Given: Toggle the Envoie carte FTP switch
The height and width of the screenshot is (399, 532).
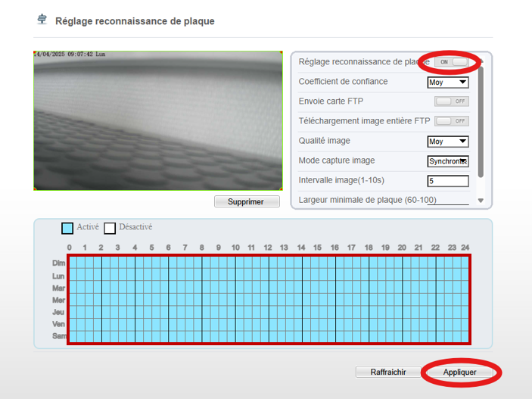Looking at the screenshot, I should [x=452, y=101].
